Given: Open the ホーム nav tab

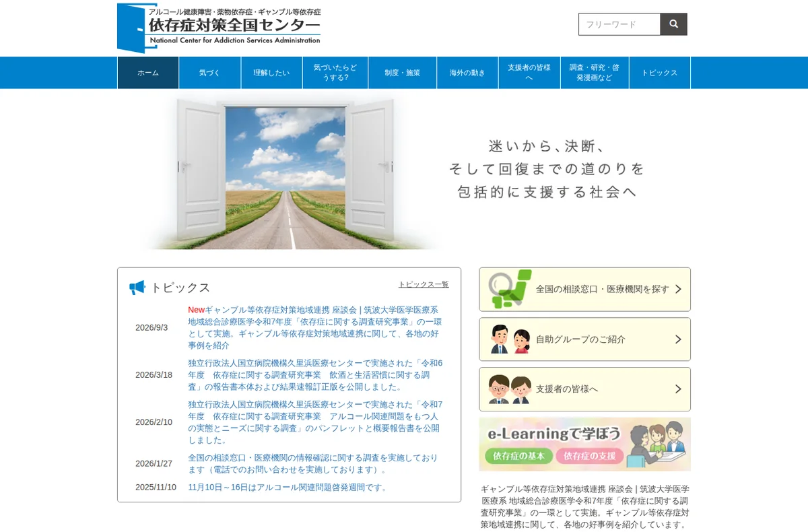Looking at the screenshot, I should pos(148,73).
